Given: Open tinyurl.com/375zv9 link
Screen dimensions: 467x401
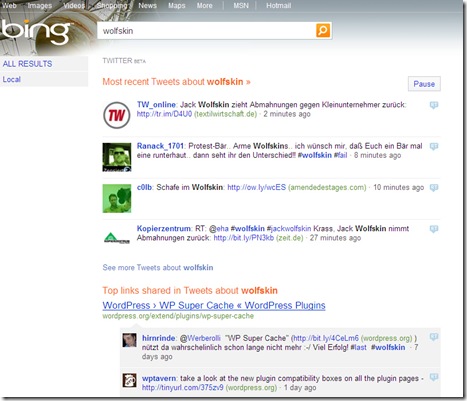Looking at the screenshot, I should (x=183, y=388).
